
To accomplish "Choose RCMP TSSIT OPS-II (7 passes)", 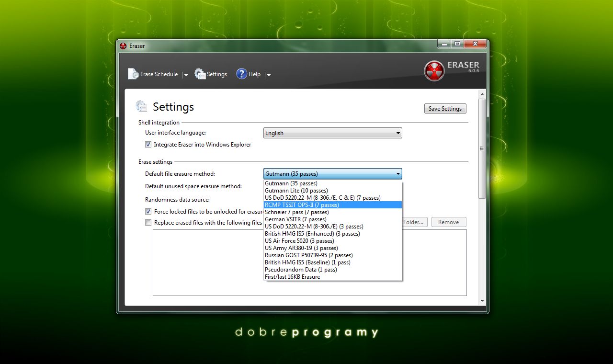I will point(333,205).
